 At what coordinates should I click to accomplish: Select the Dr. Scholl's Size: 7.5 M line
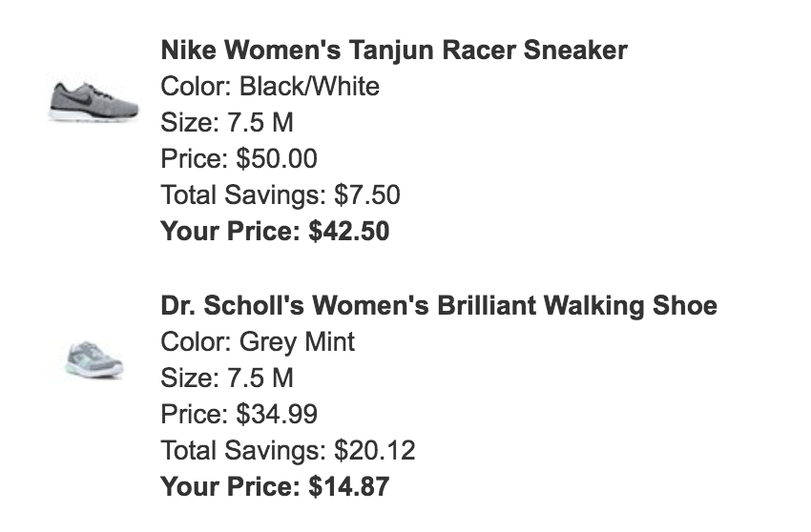pos(227,378)
